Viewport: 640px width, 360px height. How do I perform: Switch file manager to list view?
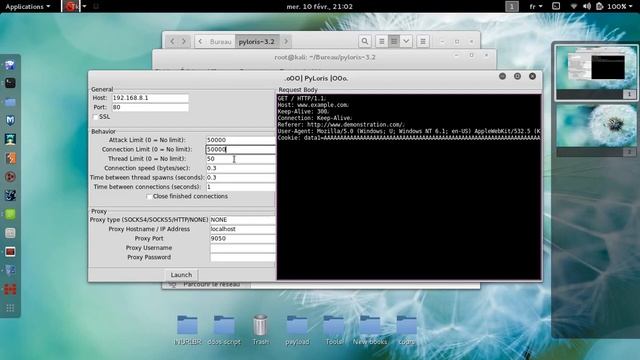click(382, 41)
